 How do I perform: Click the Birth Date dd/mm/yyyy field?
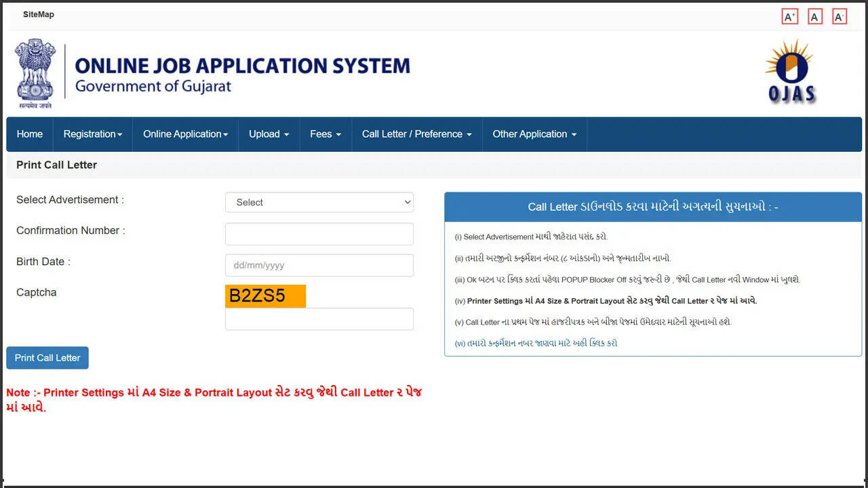pos(319,265)
